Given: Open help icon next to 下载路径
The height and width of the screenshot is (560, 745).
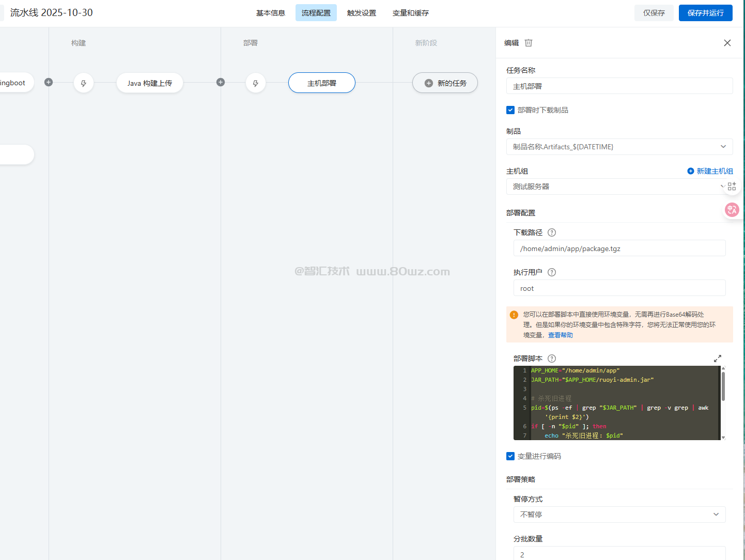Looking at the screenshot, I should (552, 232).
